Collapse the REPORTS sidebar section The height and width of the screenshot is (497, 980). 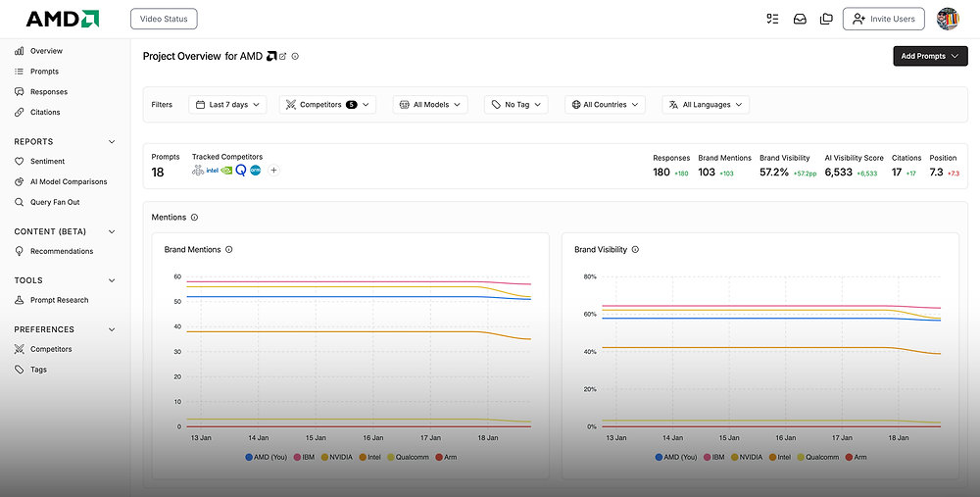click(112, 142)
